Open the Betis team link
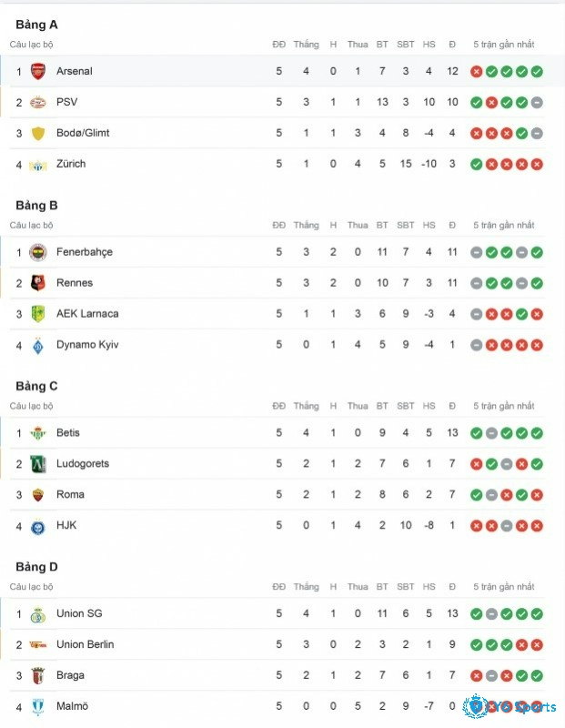The height and width of the screenshot is (728, 565). coord(68,433)
